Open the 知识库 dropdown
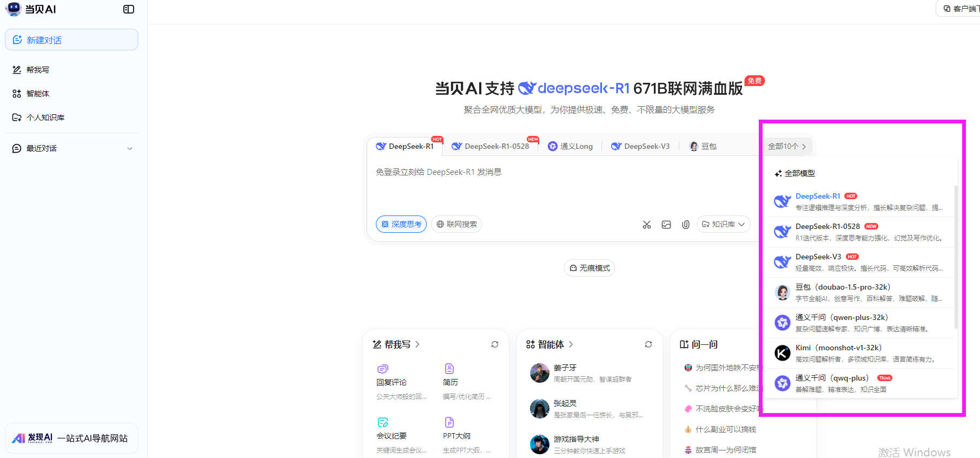 tap(723, 224)
